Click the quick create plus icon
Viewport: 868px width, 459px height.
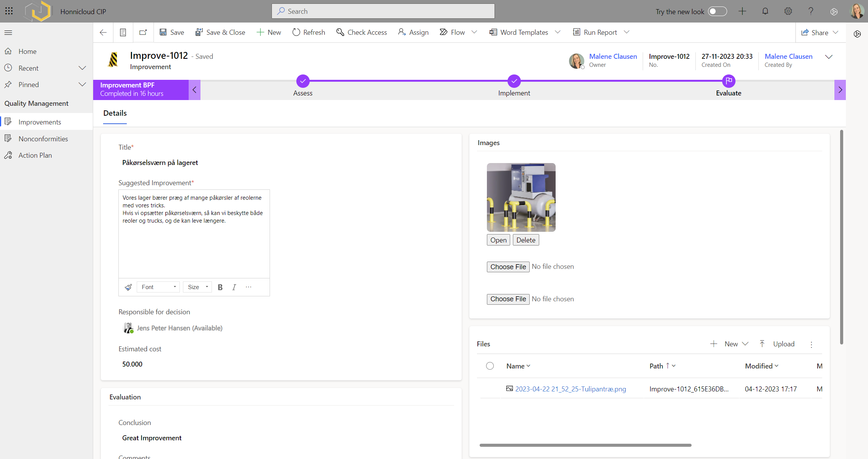742,11
